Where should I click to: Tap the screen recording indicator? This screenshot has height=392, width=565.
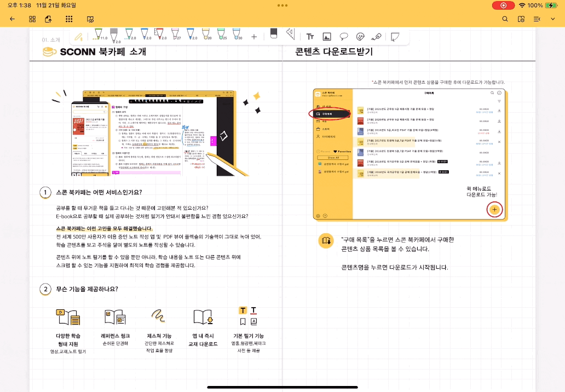tap(503, 5)
